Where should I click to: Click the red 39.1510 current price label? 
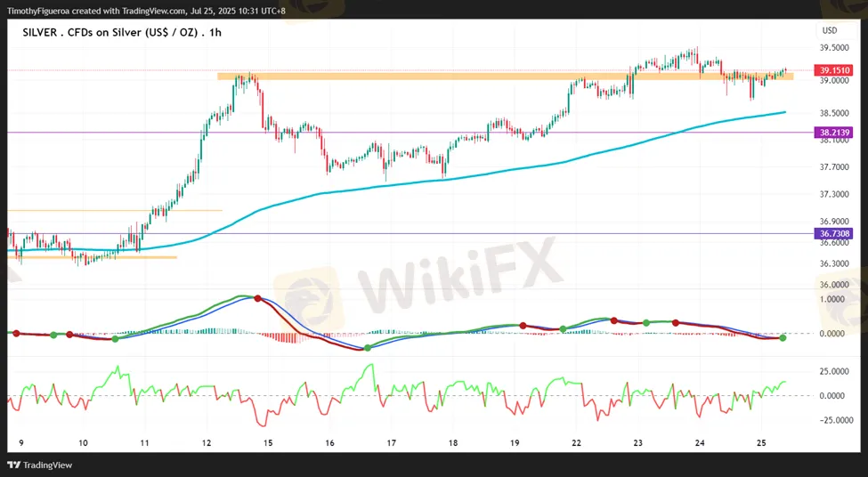click(x=833, y=70)
